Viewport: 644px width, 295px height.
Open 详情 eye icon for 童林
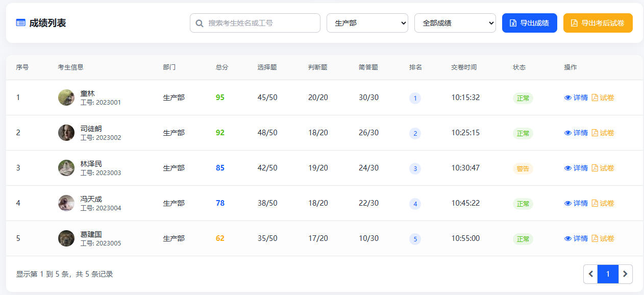tap(568, 97)
